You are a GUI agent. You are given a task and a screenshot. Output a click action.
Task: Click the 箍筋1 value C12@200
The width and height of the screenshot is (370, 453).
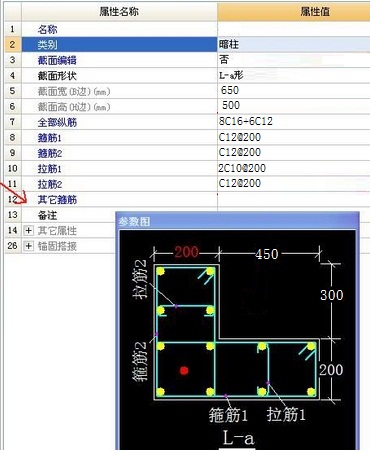point(240,137)
